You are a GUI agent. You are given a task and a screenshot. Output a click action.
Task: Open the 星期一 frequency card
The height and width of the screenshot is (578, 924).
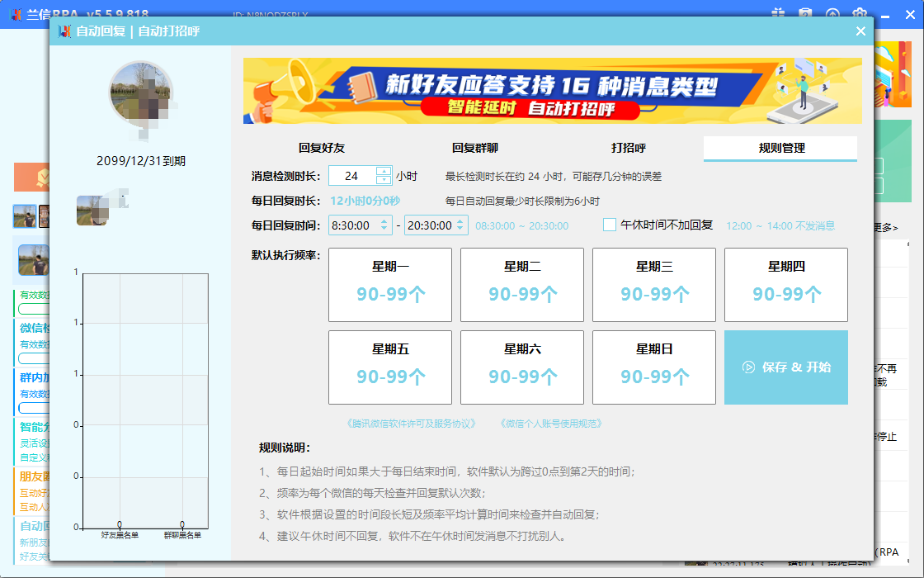pyautogui.click(x=390, y=285)
